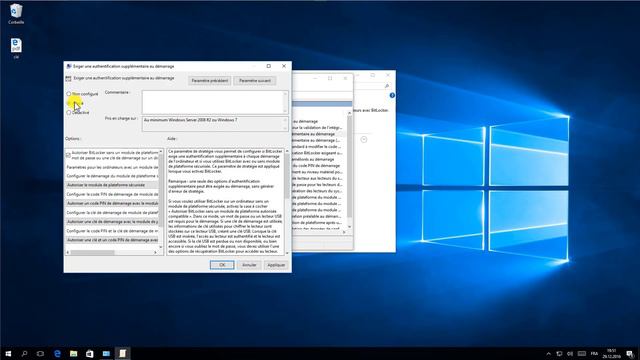Click the 'Pris en charge sur' info field

212,124
